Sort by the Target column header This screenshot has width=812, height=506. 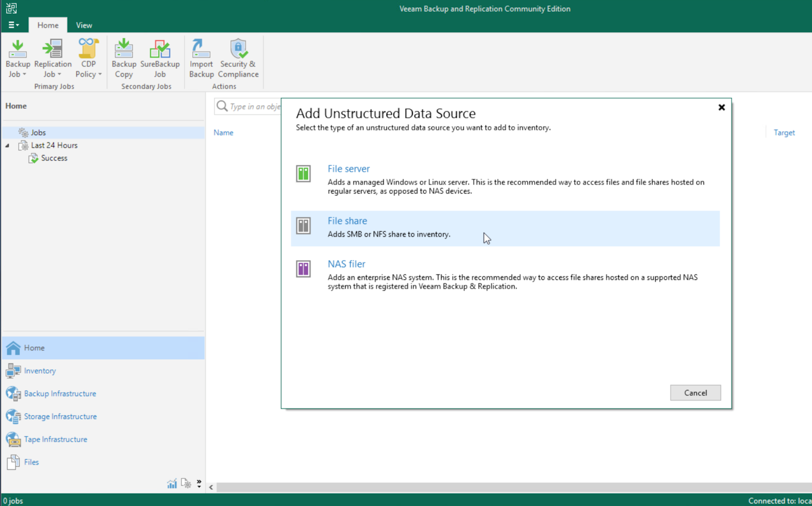pyautogui.click(x=784, y=133)
